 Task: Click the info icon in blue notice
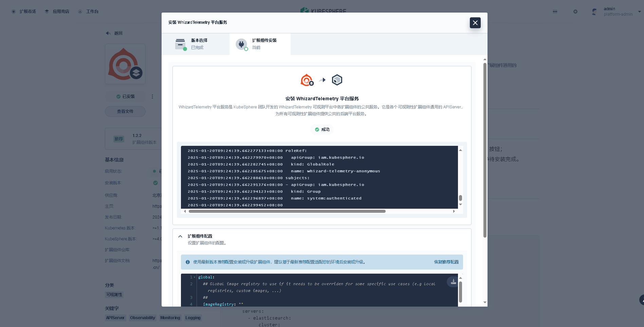pos(187,262)
